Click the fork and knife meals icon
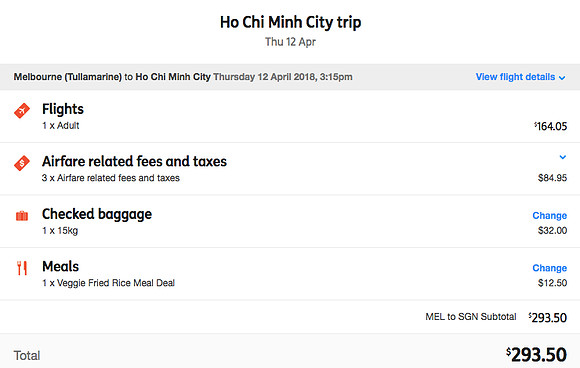This screenshot has width=580, height=368. click(x=22, y=268)
